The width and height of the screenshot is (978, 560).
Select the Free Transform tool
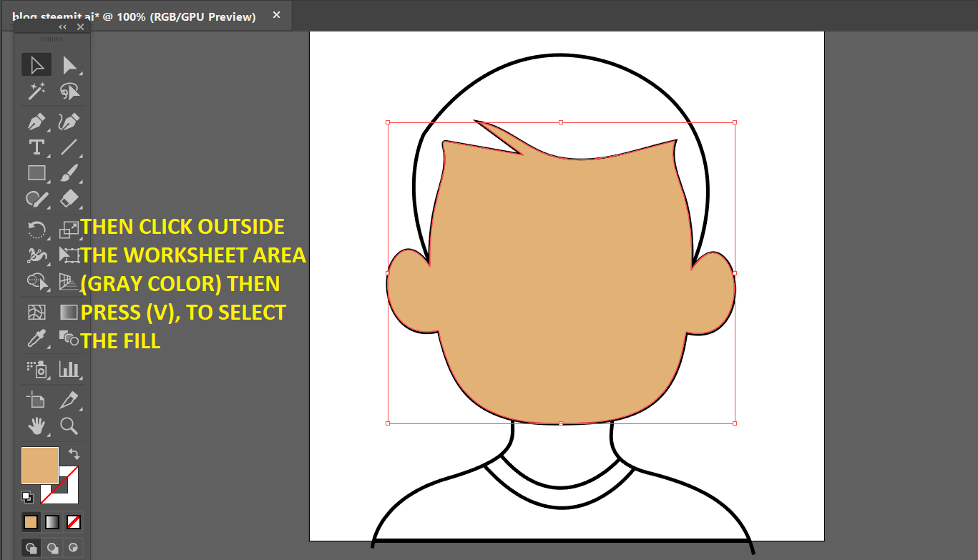tap(69, 255)
